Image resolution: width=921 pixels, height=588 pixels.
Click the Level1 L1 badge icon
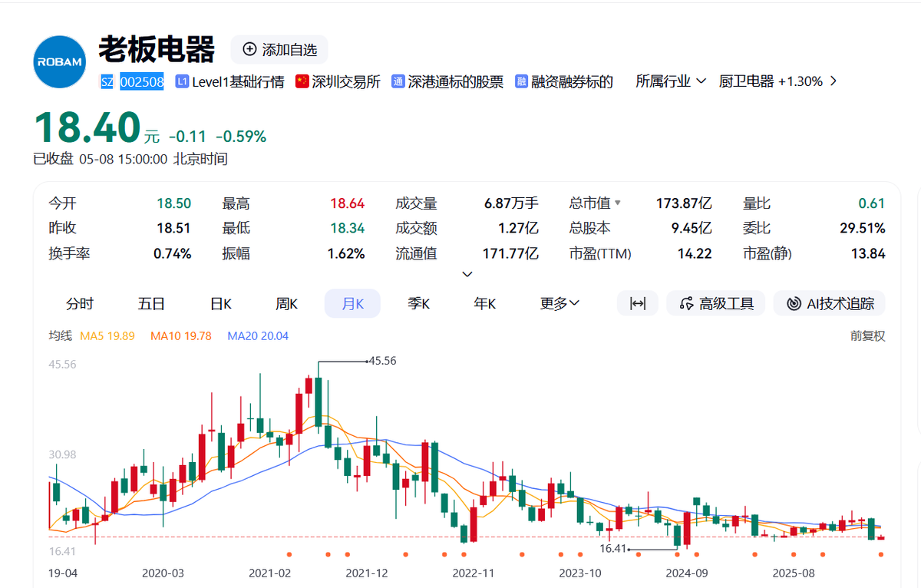(x=182, y=81)
